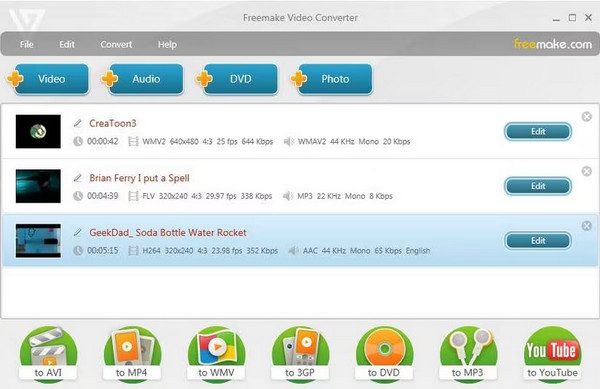Click the Edit button for GeekDad video
600x389 pixels.
[x=538, y=241]
